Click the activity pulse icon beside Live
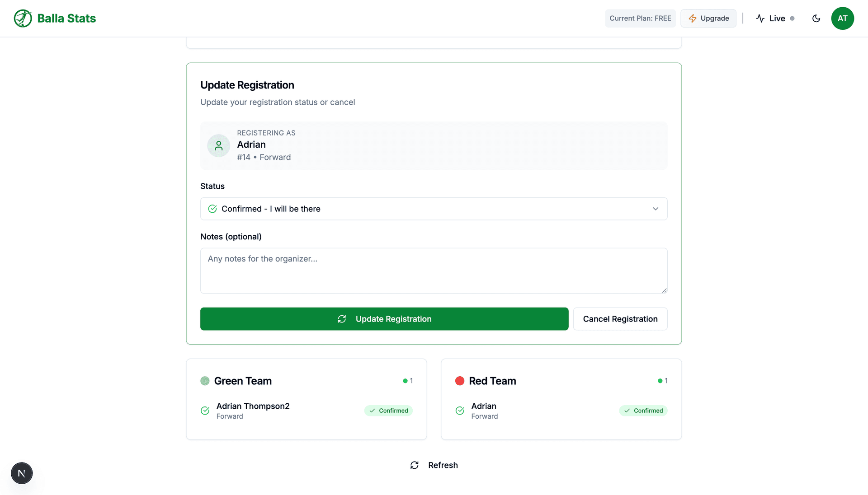This screenshot has width=868, height=495. (x=760, y=18)
